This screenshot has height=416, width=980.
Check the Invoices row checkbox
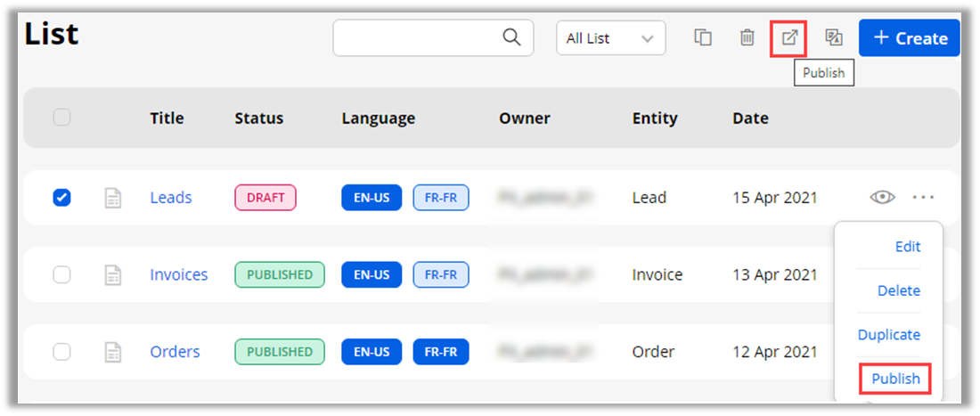click(x=61, y=274)
